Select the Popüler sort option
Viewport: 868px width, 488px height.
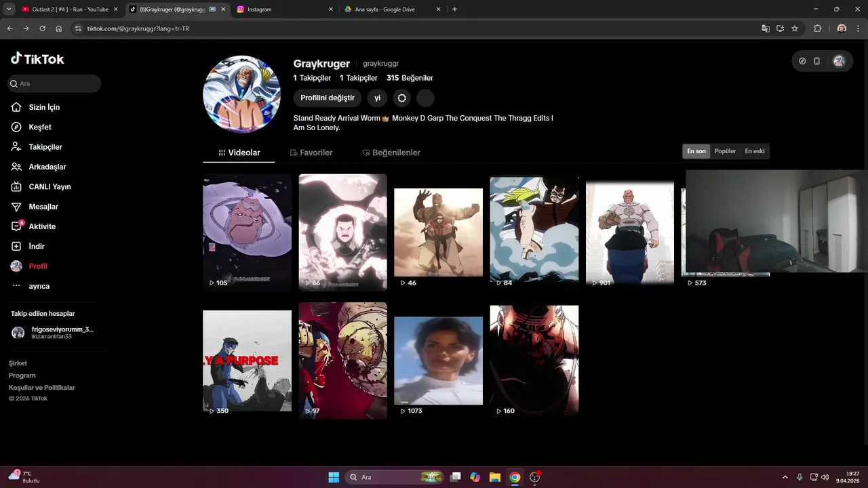click(725, 151)
